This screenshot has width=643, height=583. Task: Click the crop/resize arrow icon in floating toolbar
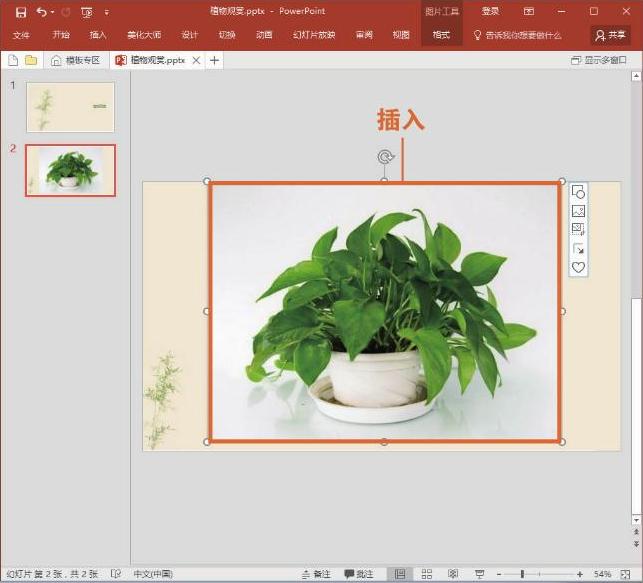578,249
